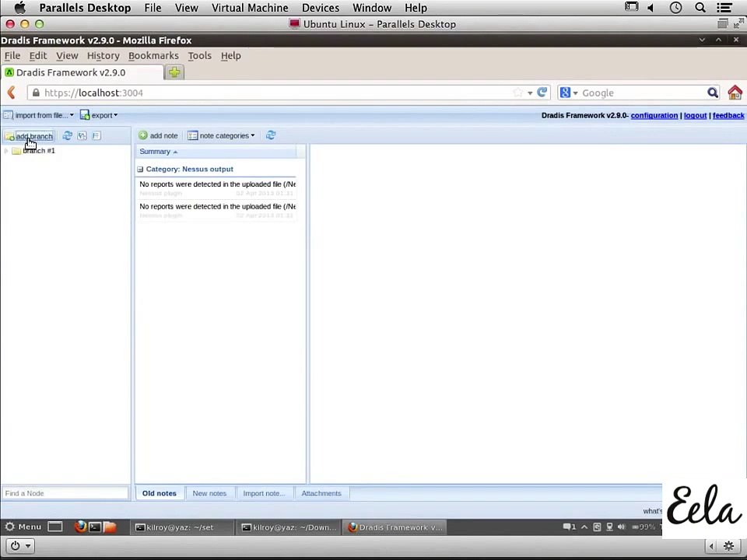Open the export dropdown menu
The width and height of the screenshot is (747, 560).
pos(99,115)
